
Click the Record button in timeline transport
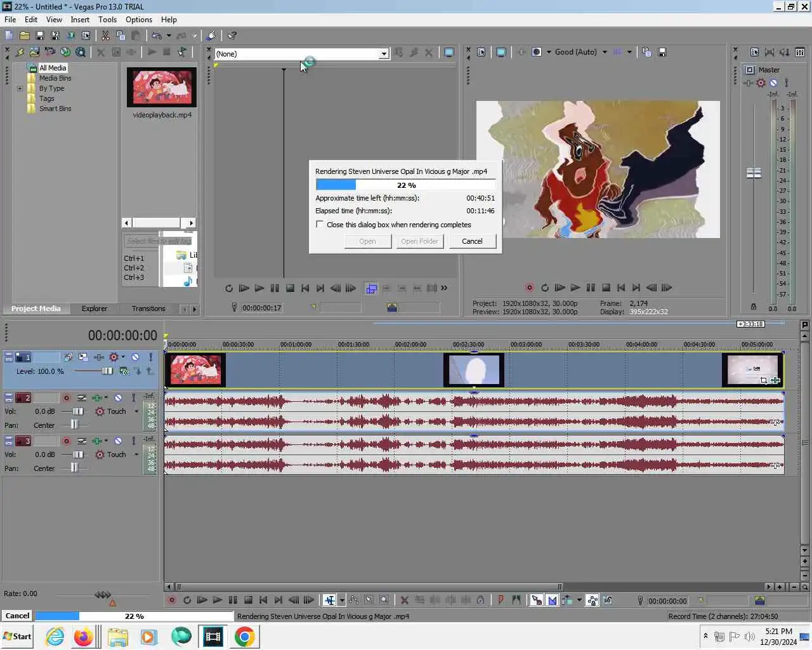click(171, 600)
